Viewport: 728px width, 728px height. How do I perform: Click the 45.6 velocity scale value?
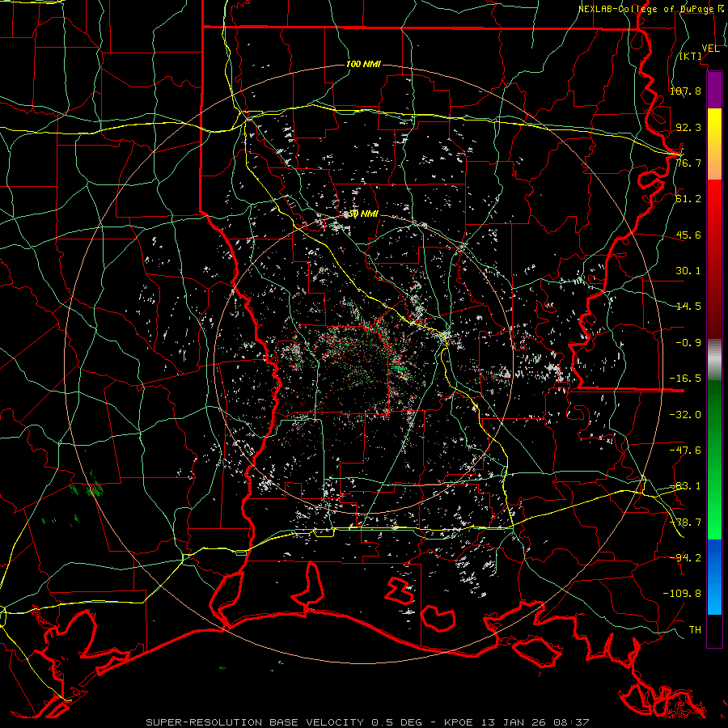click(x=688, y=235)
